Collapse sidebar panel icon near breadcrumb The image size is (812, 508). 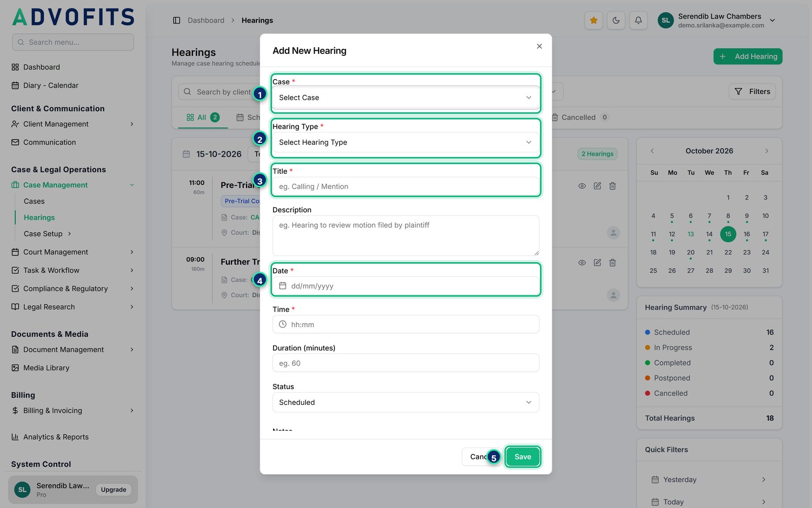[x=177, y=20]
